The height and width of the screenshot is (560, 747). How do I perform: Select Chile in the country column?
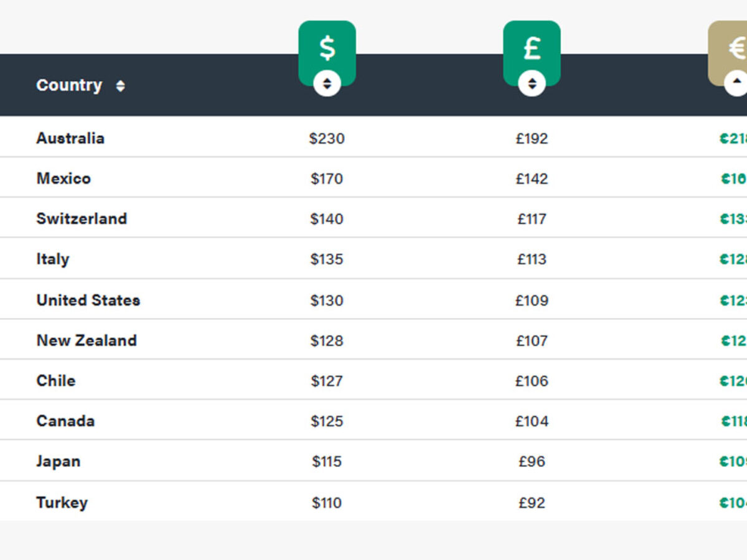[56, 381]
